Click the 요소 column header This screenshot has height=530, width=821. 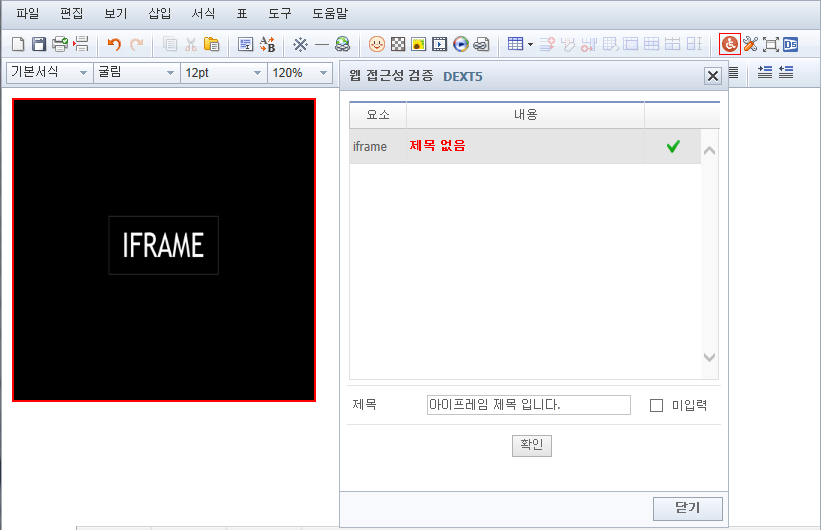coord(378,115)
